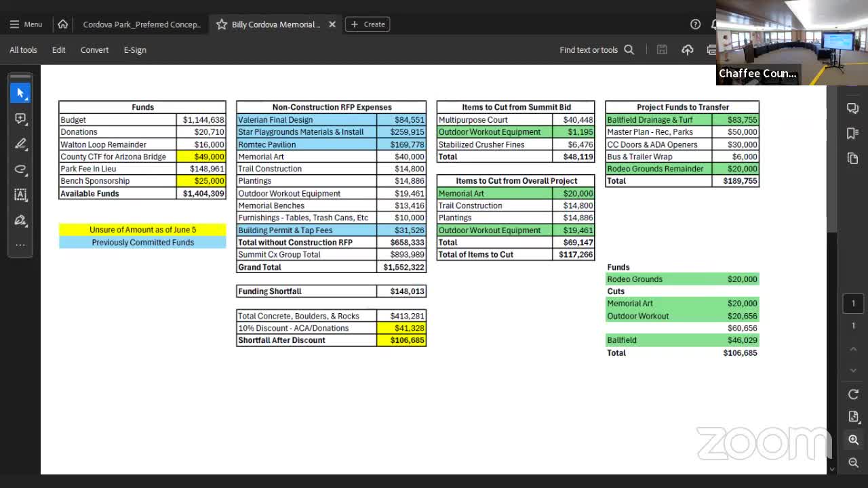Open the E-Sign menu
The width and height of the screenshot is (868, 488).
tap(135, 50)
